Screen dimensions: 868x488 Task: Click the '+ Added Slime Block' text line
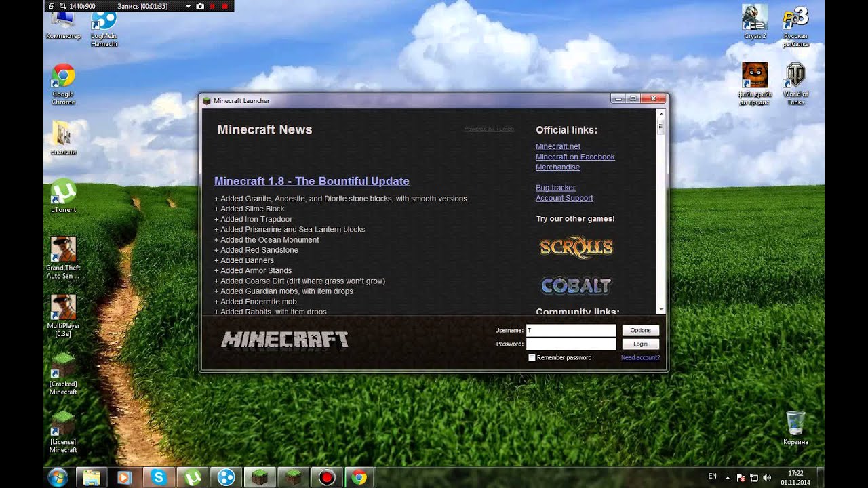tap(250, 209)
